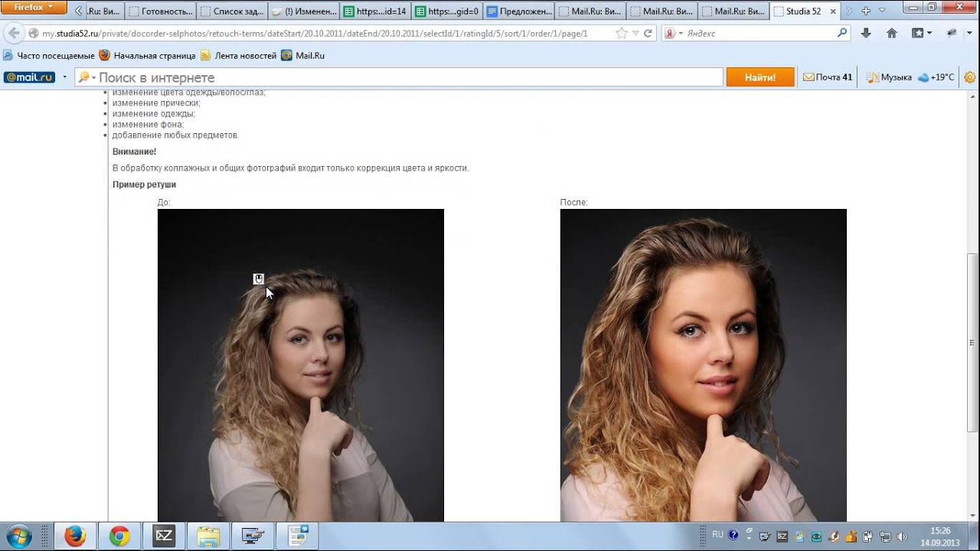The width and height of the screenshot is (980, 551).
Task: Open the Firefox downloads arrow
Action: pos(866,34)
